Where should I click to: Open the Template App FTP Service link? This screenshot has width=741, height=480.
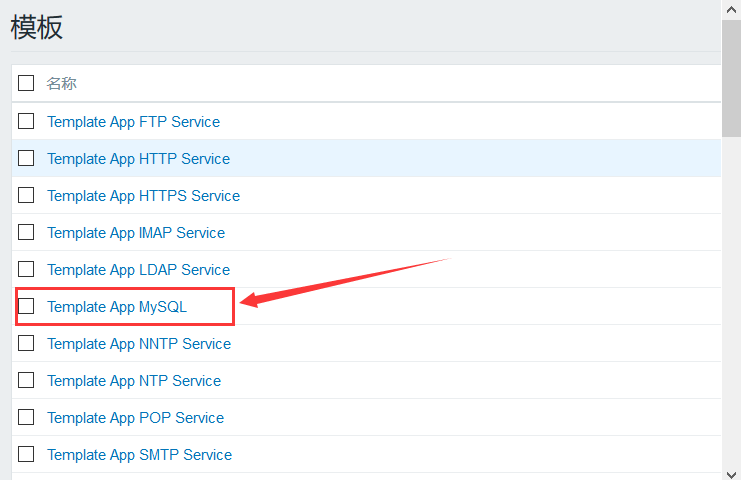pyautogui.click(x=133, y=122)
